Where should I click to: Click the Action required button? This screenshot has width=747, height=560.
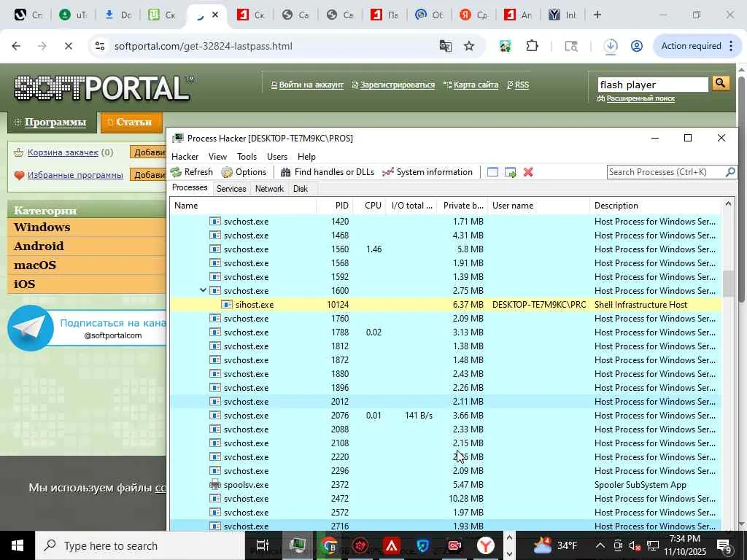click(697, 46)
